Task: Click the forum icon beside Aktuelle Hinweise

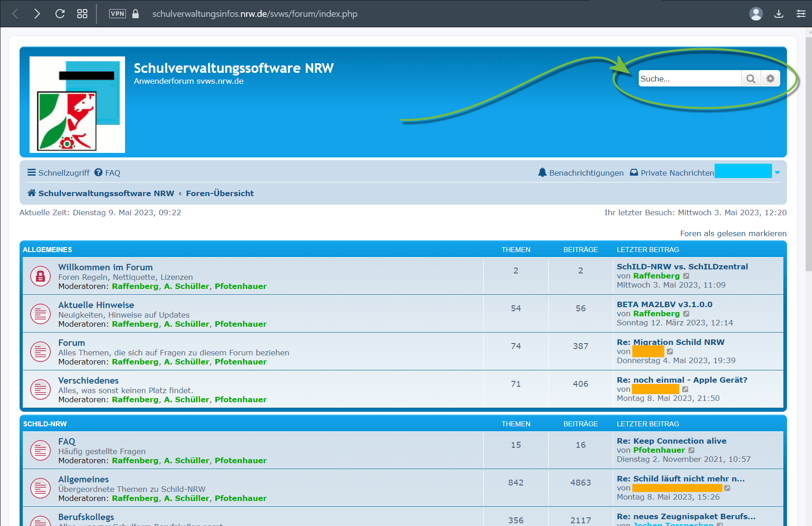Action: coord(40,314)
